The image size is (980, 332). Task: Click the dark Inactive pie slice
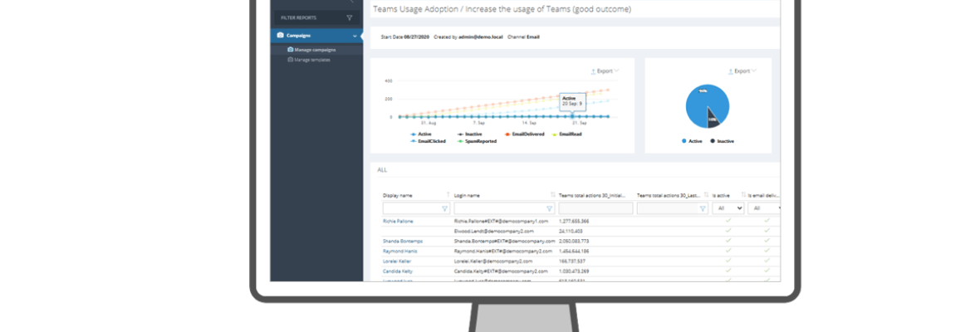(713, 119)
